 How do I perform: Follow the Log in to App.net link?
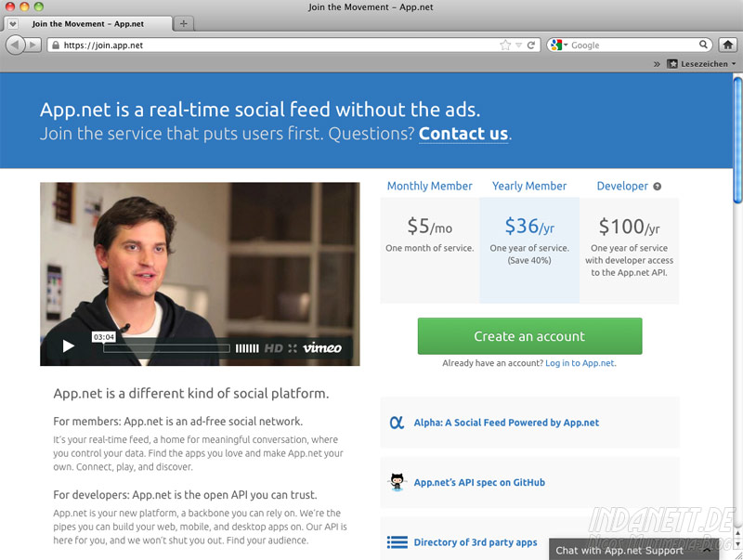[x=580, y=363]
